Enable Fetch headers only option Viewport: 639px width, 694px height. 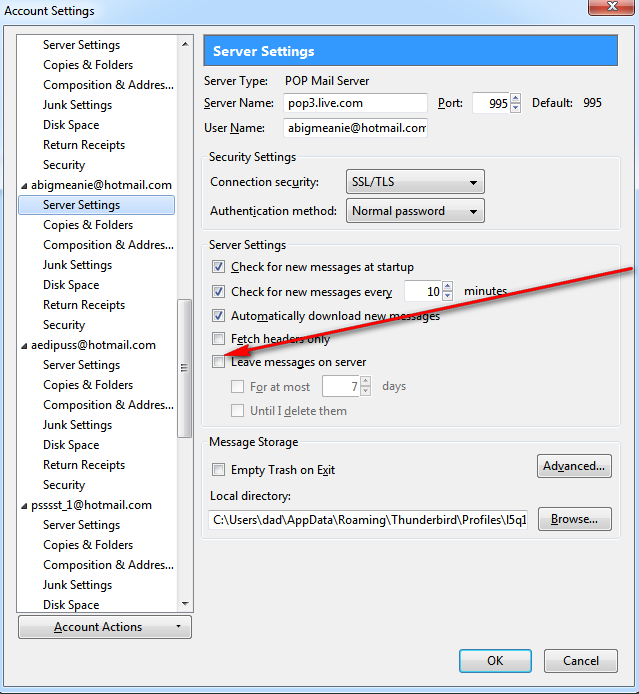tap(218, 339)
